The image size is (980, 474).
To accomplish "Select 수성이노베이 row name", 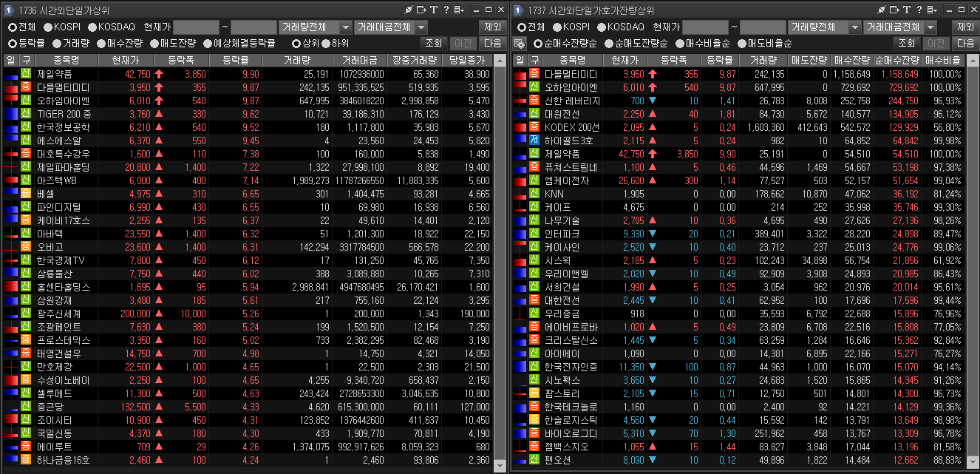I will click(x=63, y=380).
